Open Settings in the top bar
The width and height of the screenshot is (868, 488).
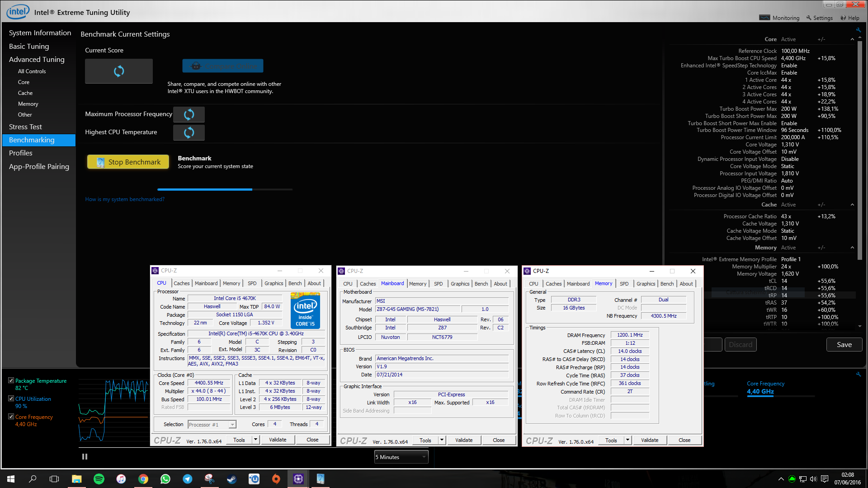coord(819,18)
